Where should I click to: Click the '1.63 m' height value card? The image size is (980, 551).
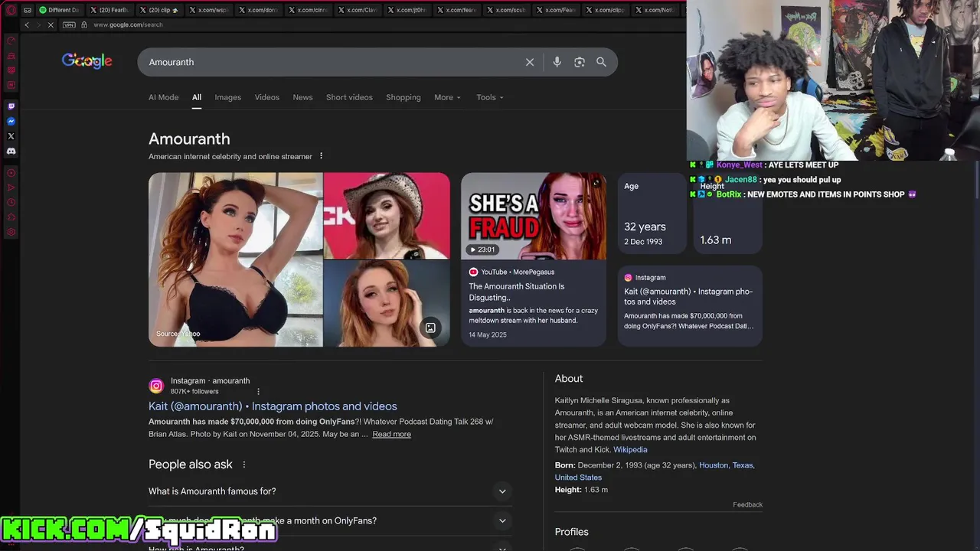point(728,214)
